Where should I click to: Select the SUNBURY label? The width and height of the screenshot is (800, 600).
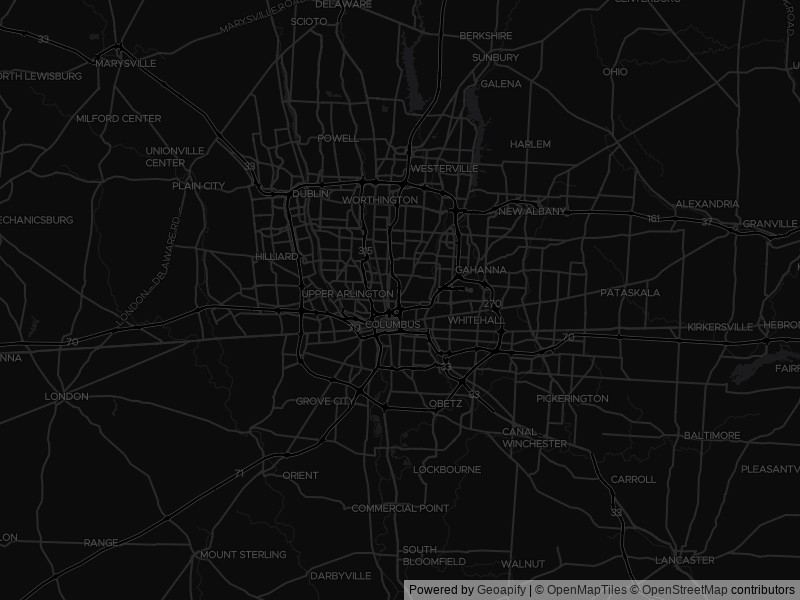coord(495,57)
